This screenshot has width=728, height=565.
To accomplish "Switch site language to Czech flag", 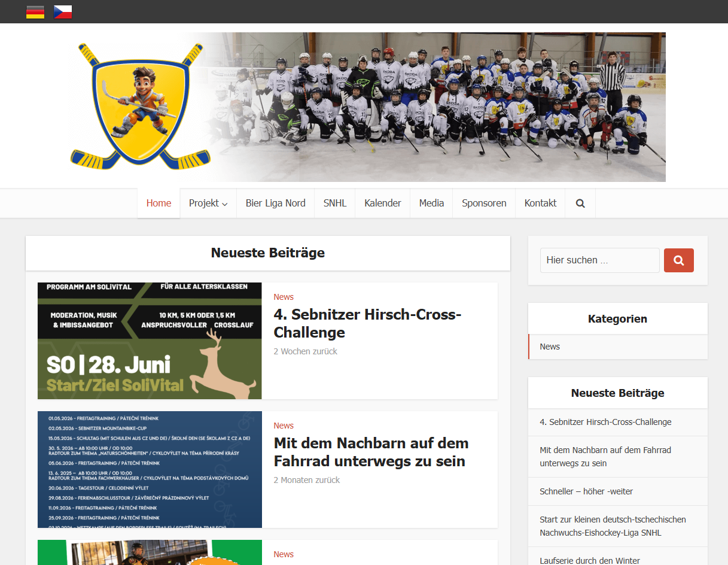I will pyautogui.click(x=63, y=12).
